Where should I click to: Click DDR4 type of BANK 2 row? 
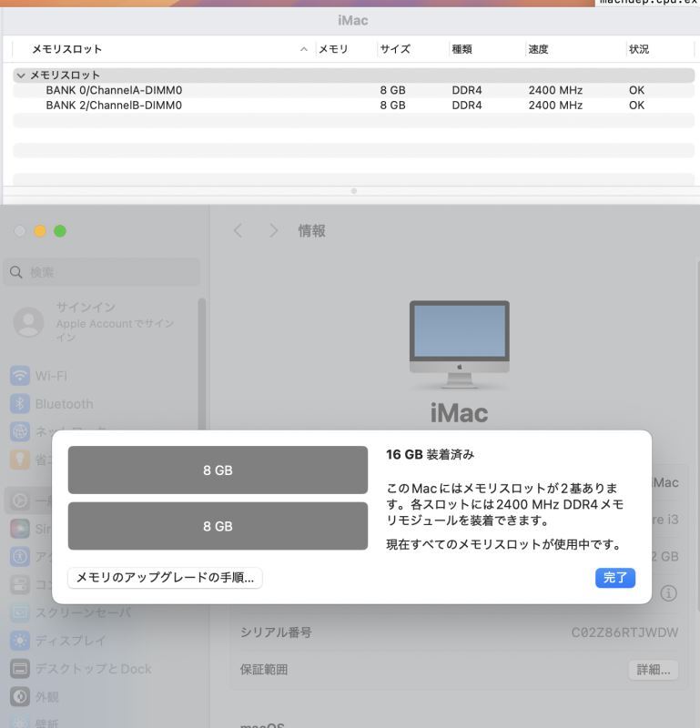[467, 106]
